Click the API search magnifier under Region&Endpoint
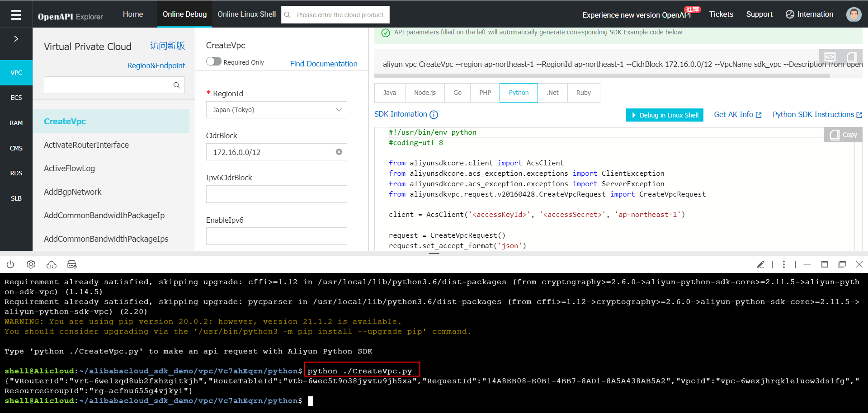 [x=177, y=85]
